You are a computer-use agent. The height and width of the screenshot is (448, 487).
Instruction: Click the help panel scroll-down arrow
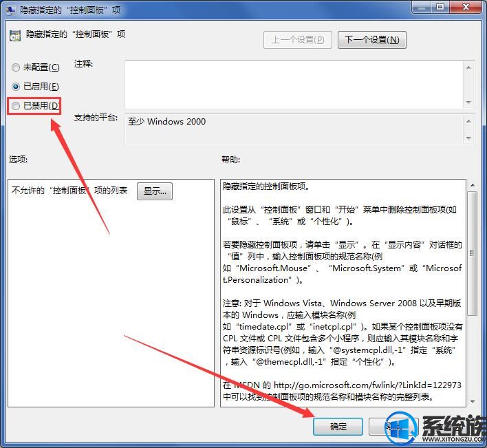tap(473, 401)
